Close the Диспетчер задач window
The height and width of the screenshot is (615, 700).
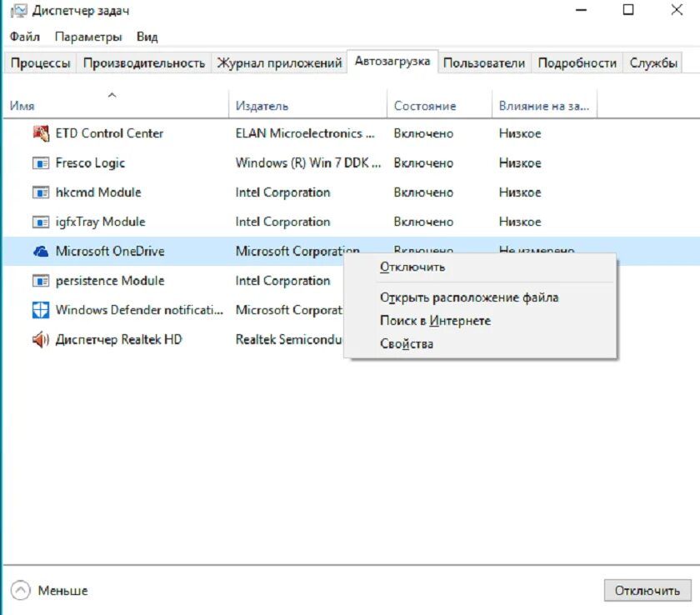point(677,10)
